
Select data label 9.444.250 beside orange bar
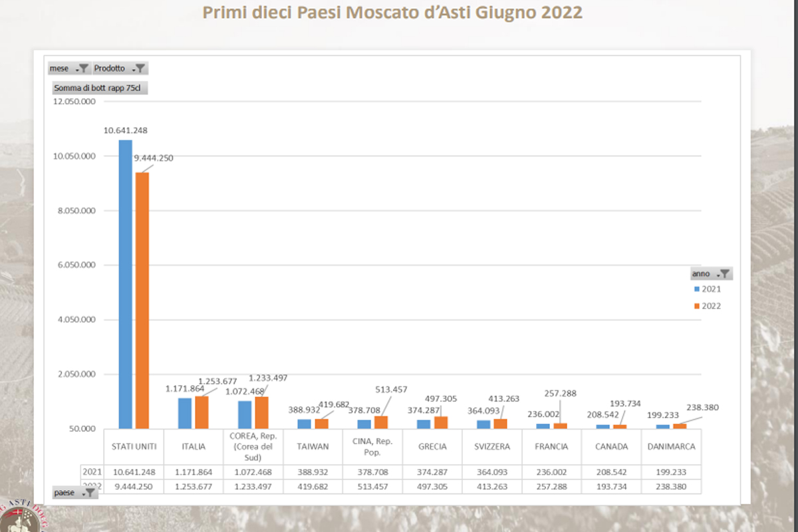(x=153, y=158)
